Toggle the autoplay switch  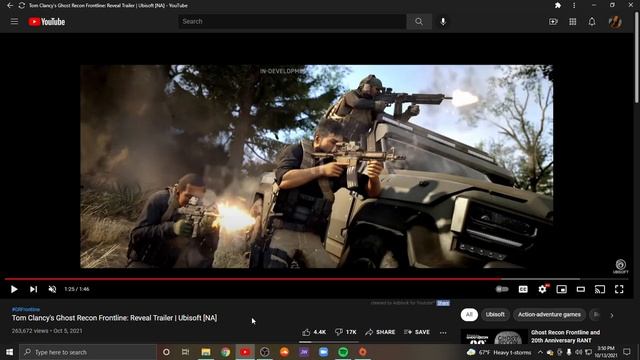tap(502, 289)
